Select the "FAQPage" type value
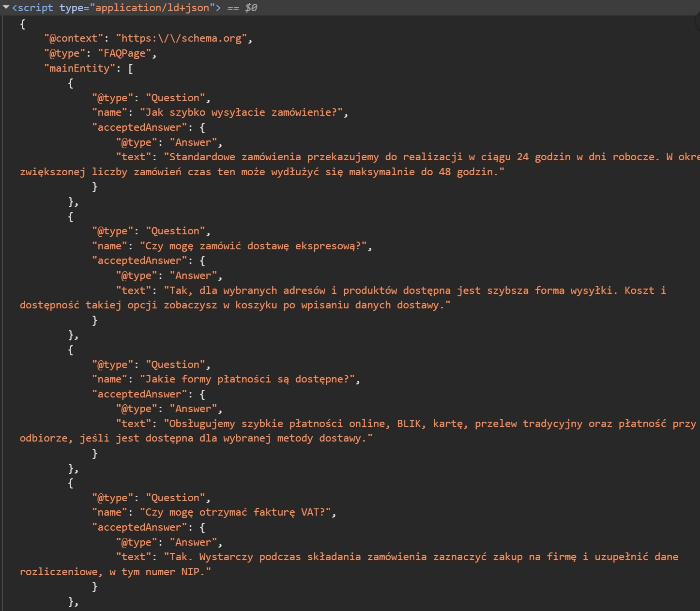This screenshot has height=611, width=700. [124, 53]
